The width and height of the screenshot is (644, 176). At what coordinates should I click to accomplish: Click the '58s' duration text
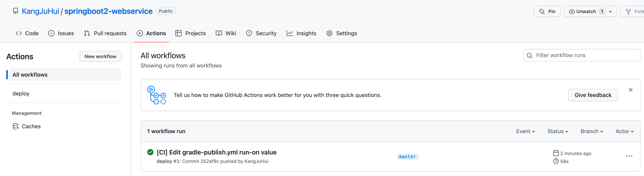[564, 162]
